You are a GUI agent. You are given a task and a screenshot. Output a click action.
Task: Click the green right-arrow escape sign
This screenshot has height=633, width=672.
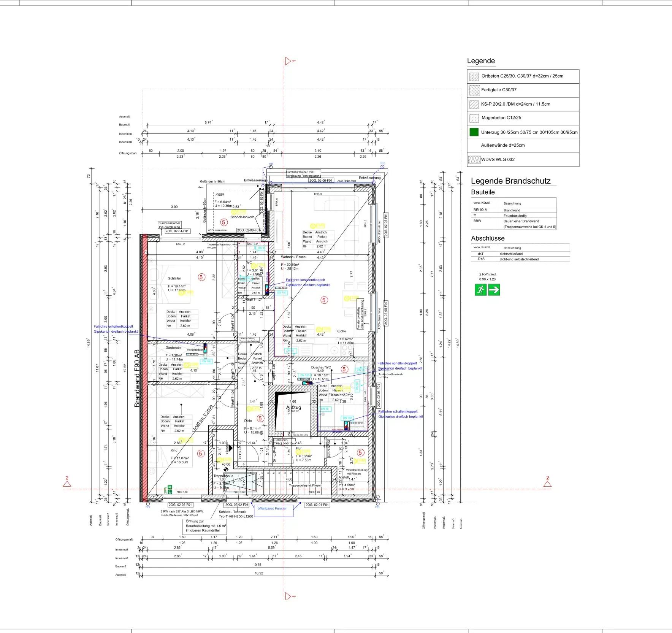pyautogui.click(x=494, y=290)
